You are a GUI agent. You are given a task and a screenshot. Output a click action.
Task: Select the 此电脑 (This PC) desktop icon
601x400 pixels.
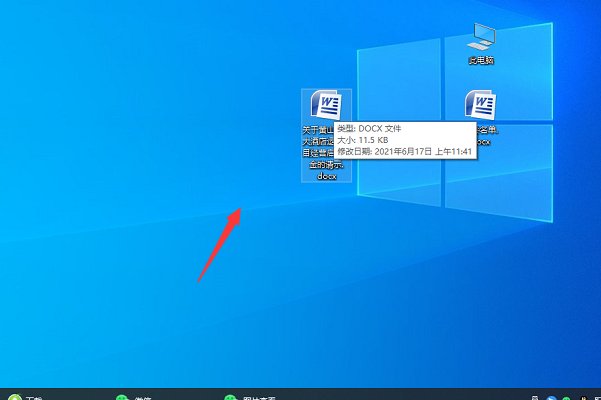tap(482, 38)
